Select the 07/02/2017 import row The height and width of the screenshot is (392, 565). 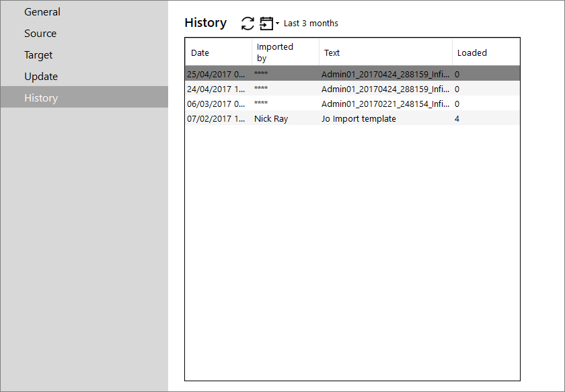[x=352, y=118]
